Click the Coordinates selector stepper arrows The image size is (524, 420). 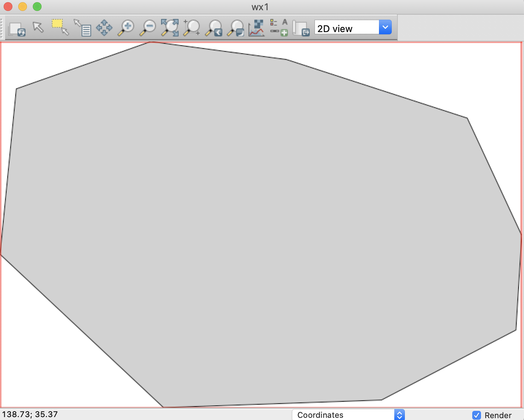click(399, 415)
